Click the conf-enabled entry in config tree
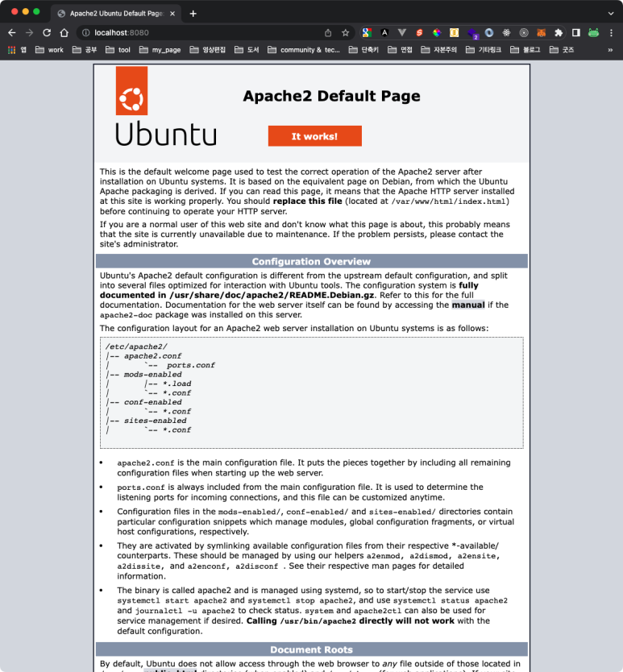The height and width of the screenshot is (672, 623). tap(152, 402)
